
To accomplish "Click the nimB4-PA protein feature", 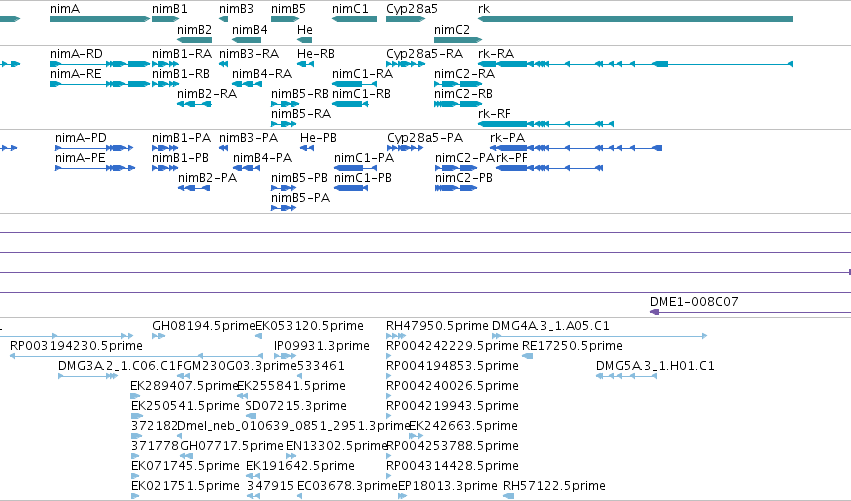I will (247, 168).
